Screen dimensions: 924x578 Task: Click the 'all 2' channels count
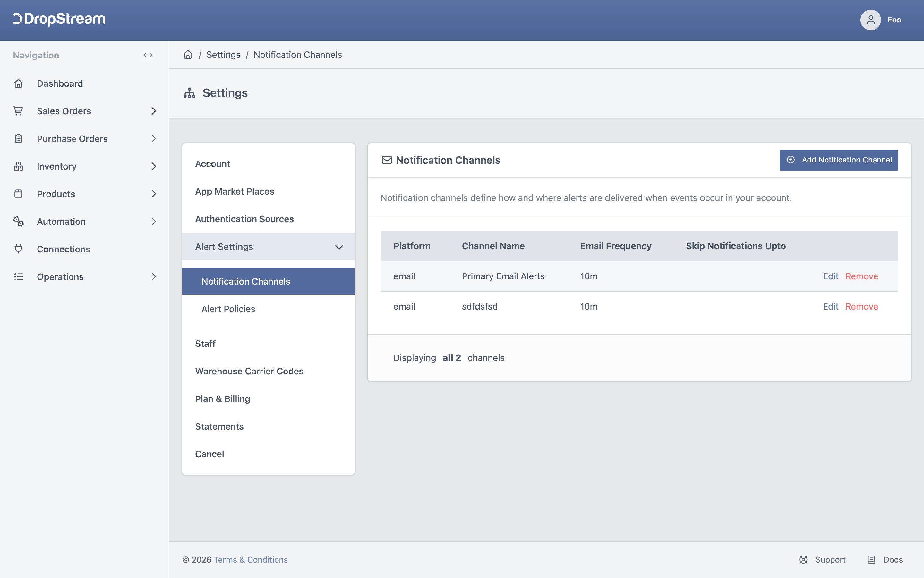(452, 358)
